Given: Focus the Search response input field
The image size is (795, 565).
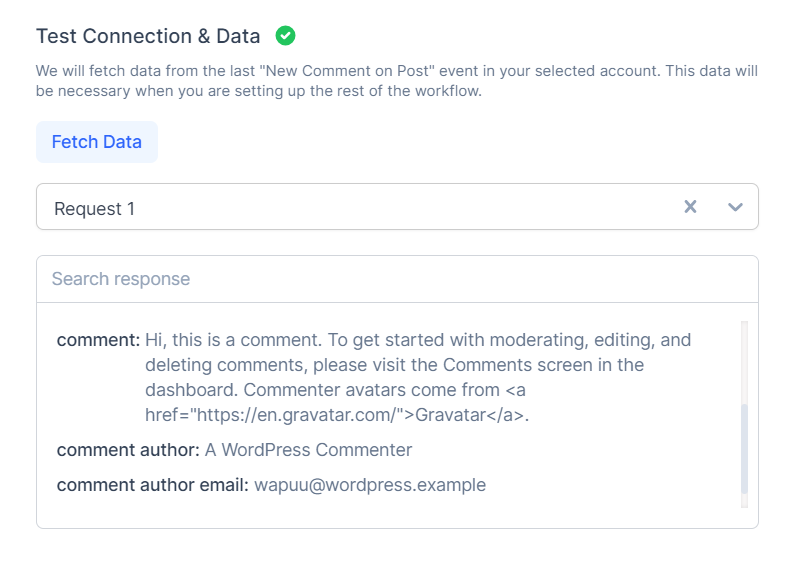Looking at the screenshot, I should click(x=397, y=279).
